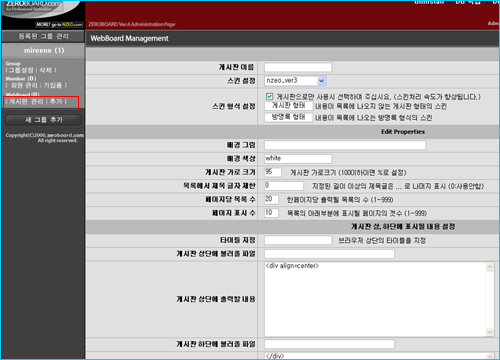The height and width of the screenshot is (360, 500).
Task: Click the 삭제 link under Group
Action: pos(45,70)
